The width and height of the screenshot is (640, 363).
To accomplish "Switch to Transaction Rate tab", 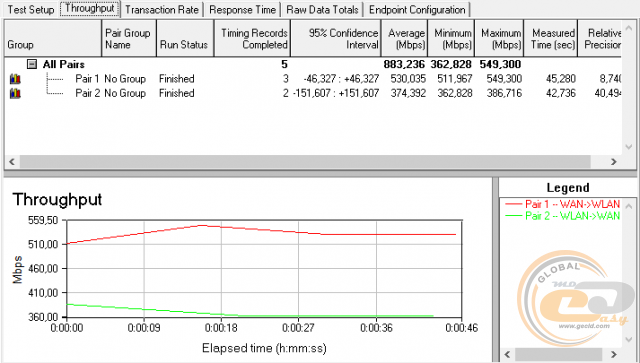I will pyautogui.click(x=162, y=9).
